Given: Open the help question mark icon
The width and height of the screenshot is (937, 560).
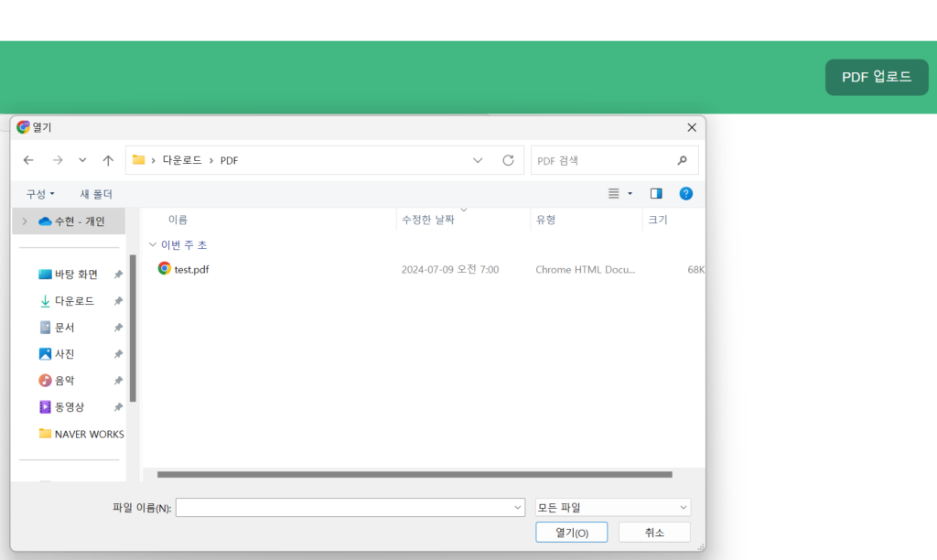Looking at the screenshot, I should [x=685, y=194].
